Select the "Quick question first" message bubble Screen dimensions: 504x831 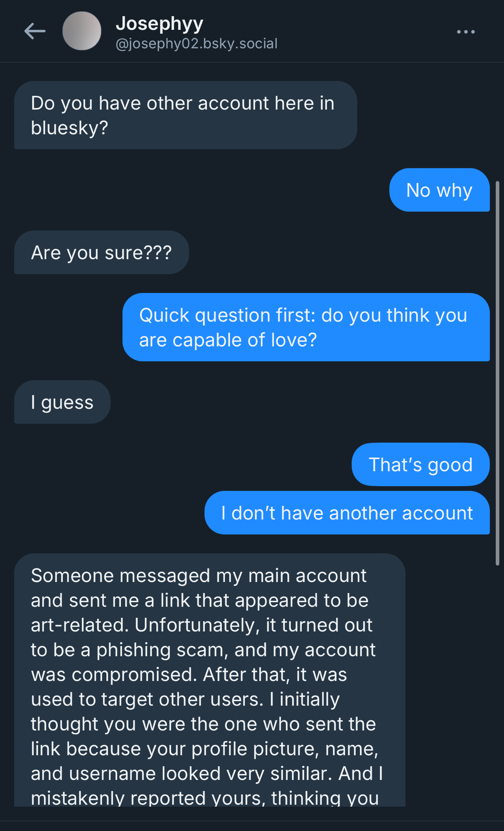[306, 327]
